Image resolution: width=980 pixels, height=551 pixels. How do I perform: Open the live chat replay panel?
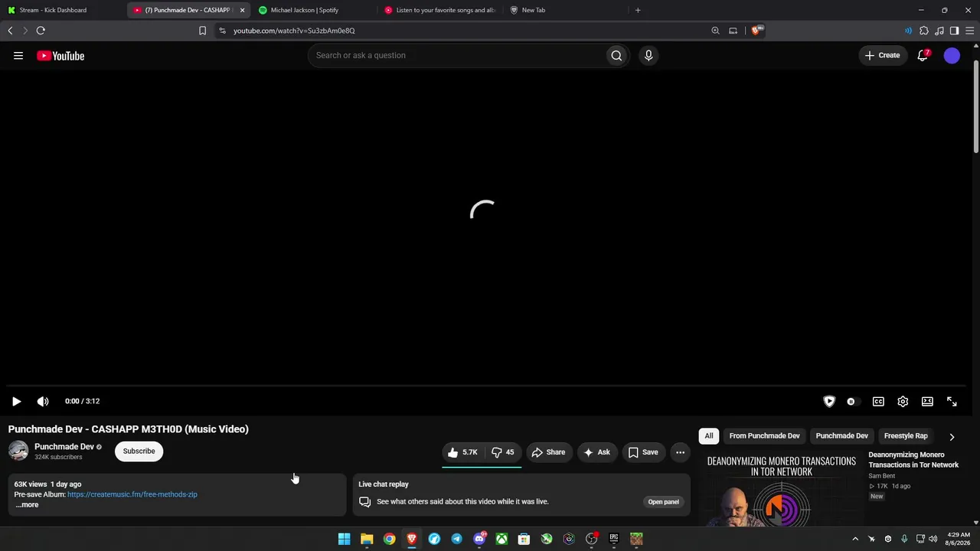point(664,502)
